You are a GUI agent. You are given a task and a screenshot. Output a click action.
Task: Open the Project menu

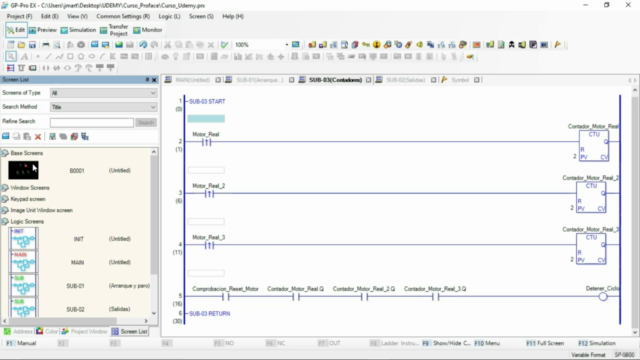click(19, 16)
